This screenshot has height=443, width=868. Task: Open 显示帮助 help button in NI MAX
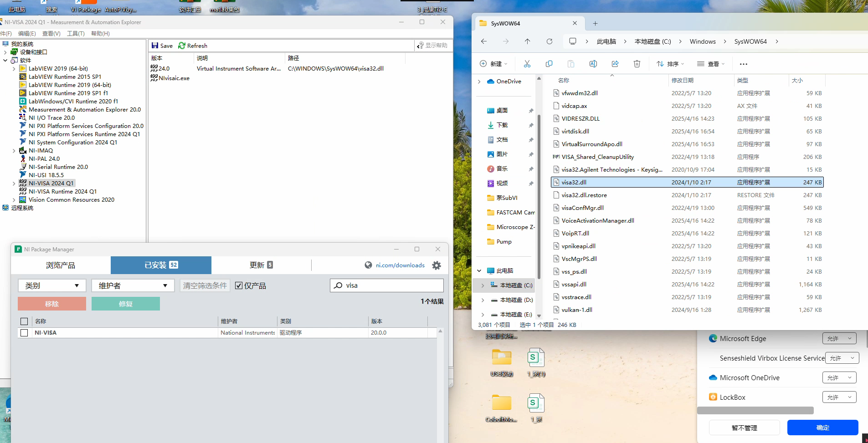click(432, 46)
